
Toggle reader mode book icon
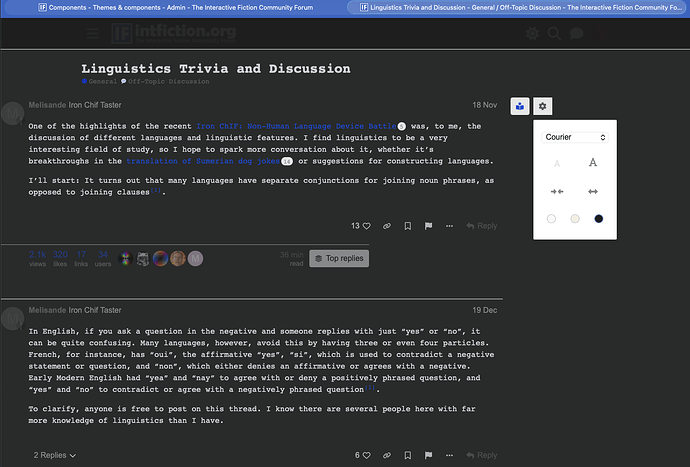[520, 106]
